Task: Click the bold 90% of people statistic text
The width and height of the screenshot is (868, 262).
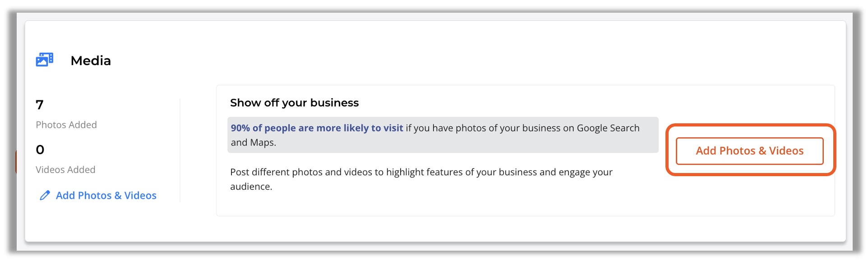Action: 317,128
